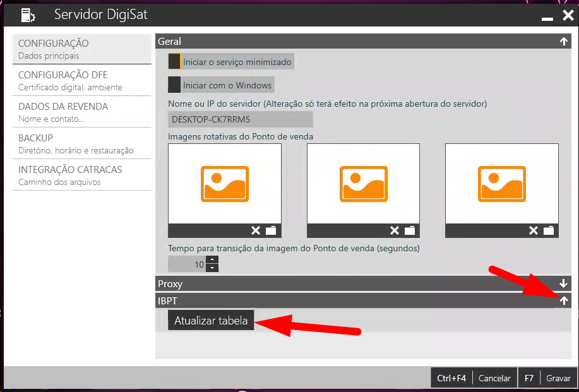Screen dimensions: 579x392
Task: Click the Atualizar tabela button
Action: (211, 321)
